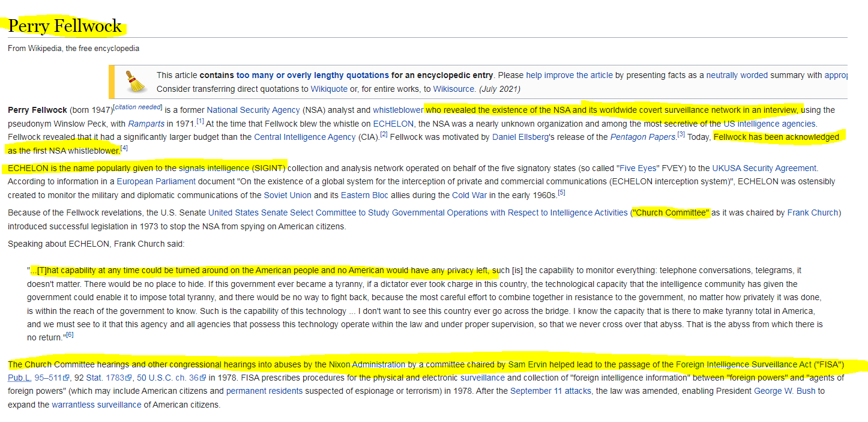Click 'Speaking about ECHELON, Frank Church said:' line

[x=96, y=244]
